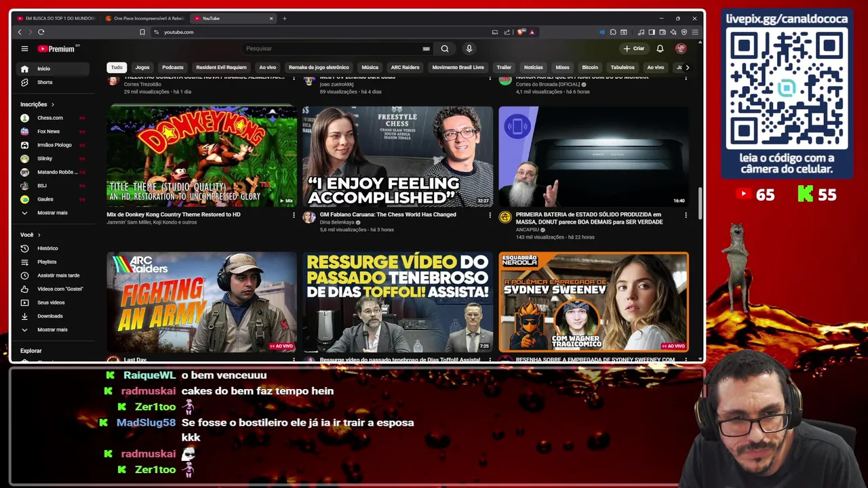Open Shorts in the sidebar

click(54, 82)
